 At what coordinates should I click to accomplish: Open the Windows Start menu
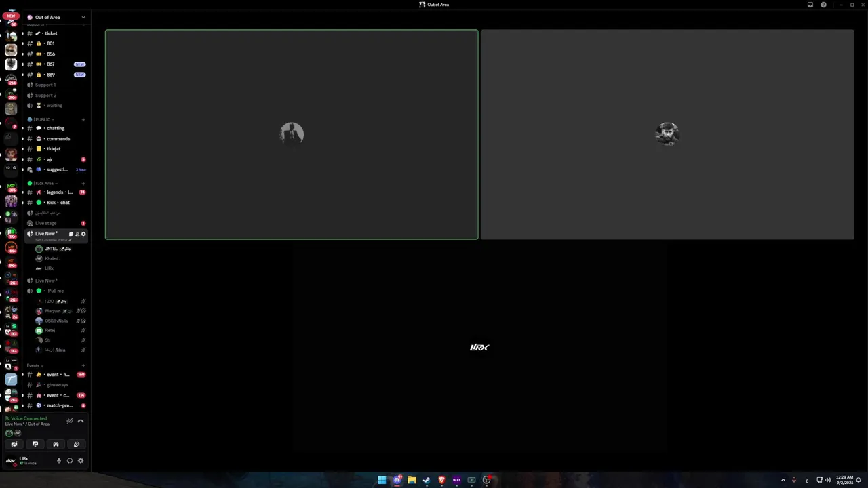point(382,480)
